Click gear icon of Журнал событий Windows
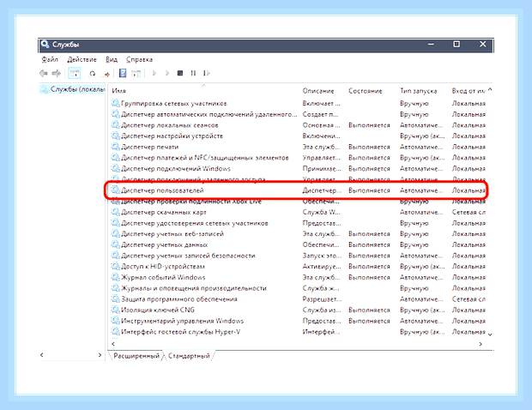The image size is (532, 410). [x=115, y=277]
